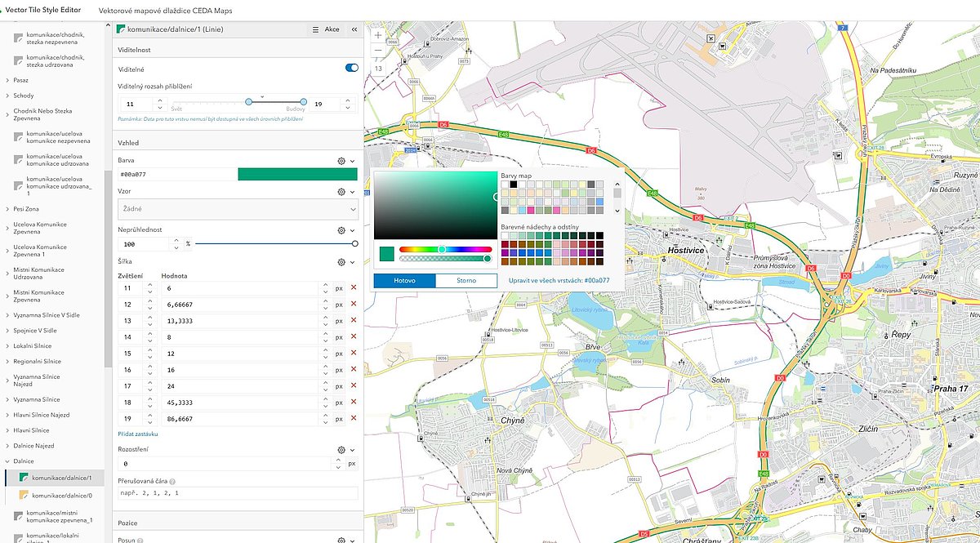Expand the Dalnice Najezd layer group
The height and width of the screenshot is (543, 980).
coord(7,446)
